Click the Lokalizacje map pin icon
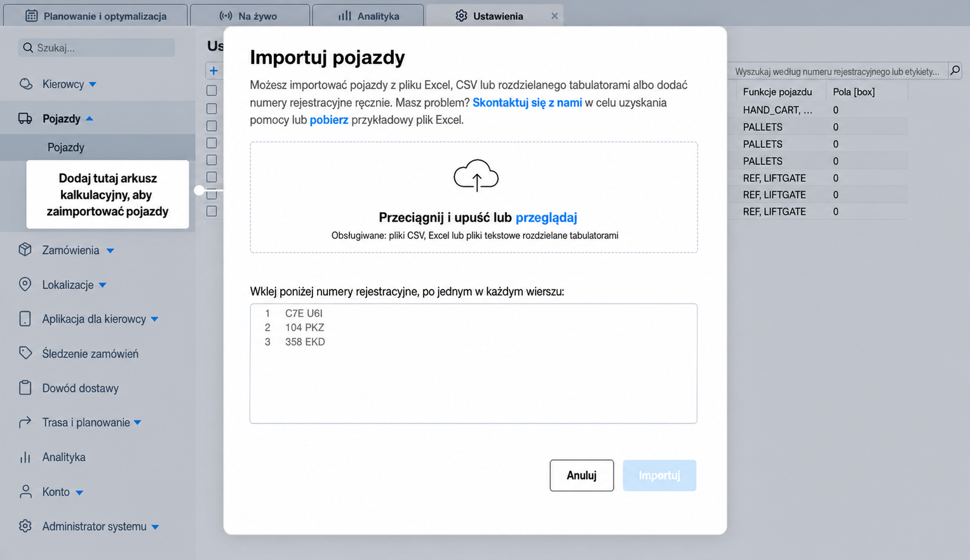The width and height of the screenshot is (970, 560). (x=25, y=284)
